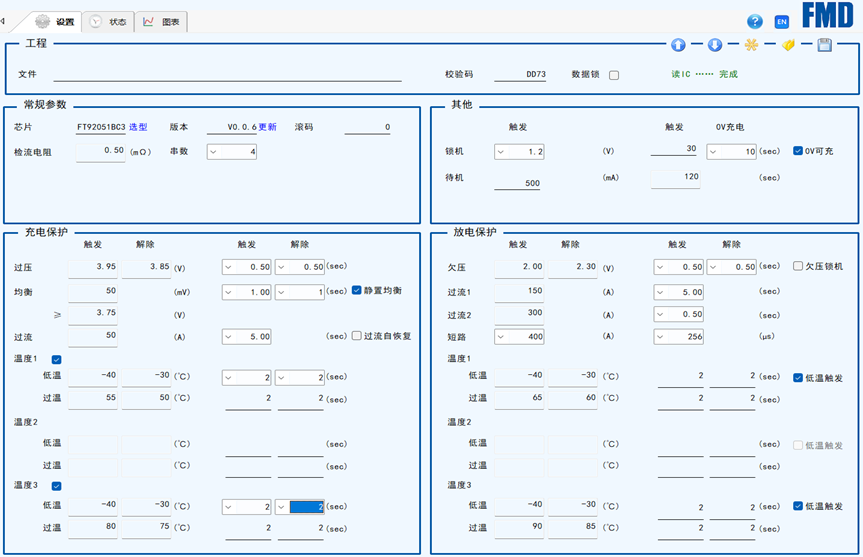Click the charge 温度3 过温 field showing 80

click(x=92, y=528)
